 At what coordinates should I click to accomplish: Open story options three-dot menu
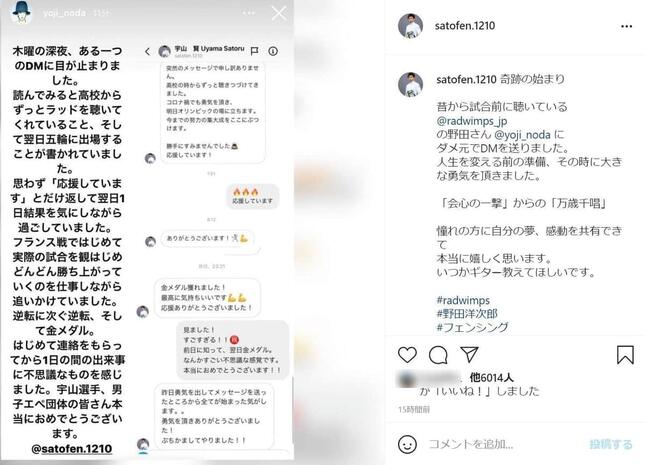point(248,13)
